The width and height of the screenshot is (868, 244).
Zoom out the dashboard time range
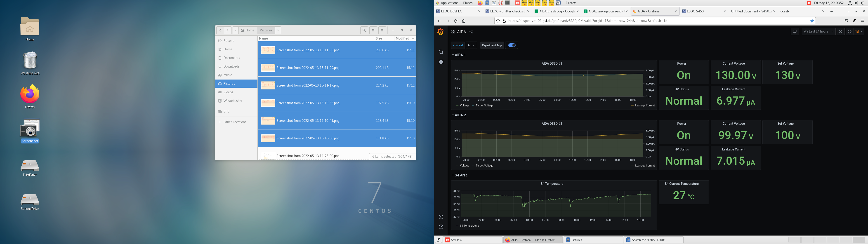841,32
